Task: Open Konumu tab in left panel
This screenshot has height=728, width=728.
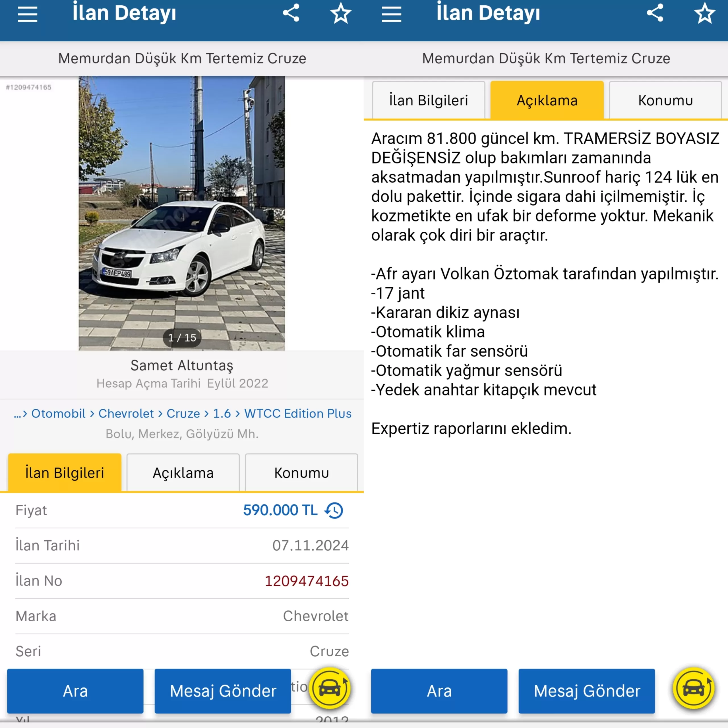Action: 301,473
